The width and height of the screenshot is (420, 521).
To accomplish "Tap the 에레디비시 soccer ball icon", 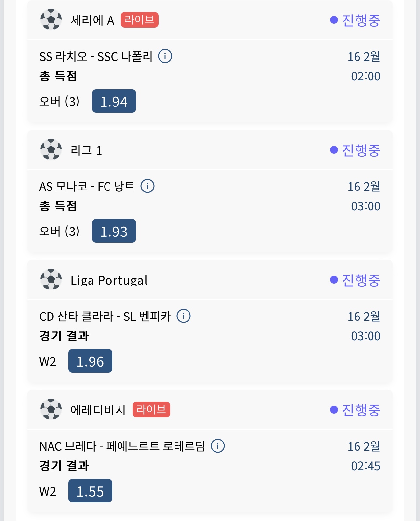I will point(51,410).
